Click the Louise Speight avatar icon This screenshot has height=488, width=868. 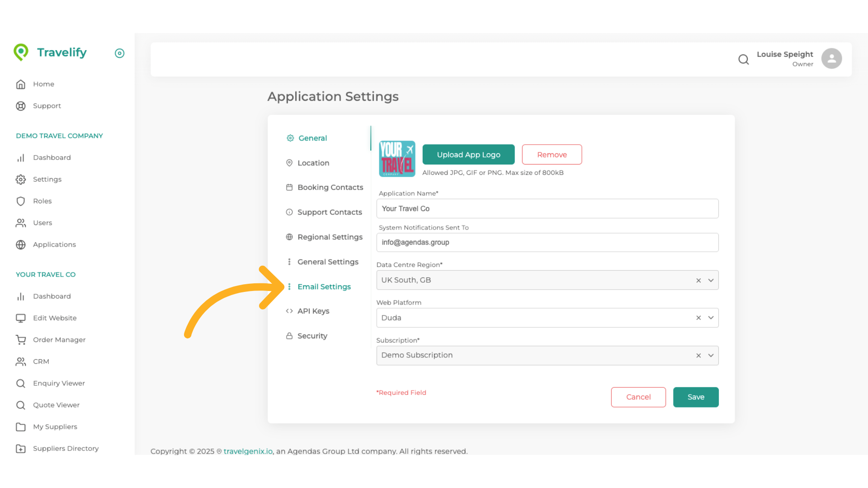[832, 58]
